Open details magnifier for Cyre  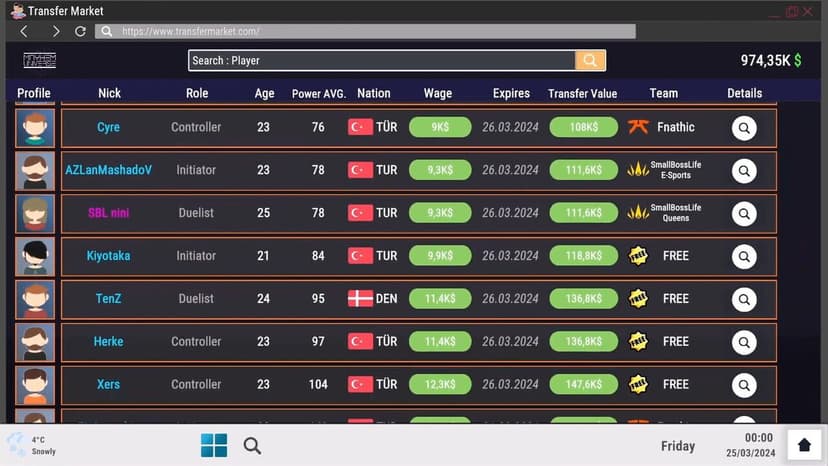pyautogui.click(x=744, y=128)
